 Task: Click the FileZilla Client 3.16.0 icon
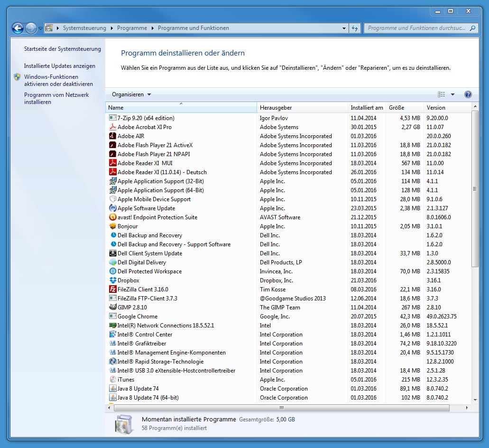(x=112, y=289)
